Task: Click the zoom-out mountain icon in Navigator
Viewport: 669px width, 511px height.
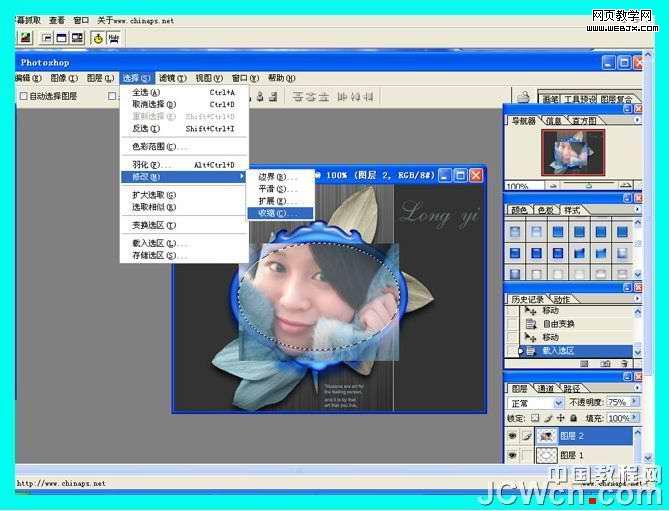Action: [x=553, y=186]
